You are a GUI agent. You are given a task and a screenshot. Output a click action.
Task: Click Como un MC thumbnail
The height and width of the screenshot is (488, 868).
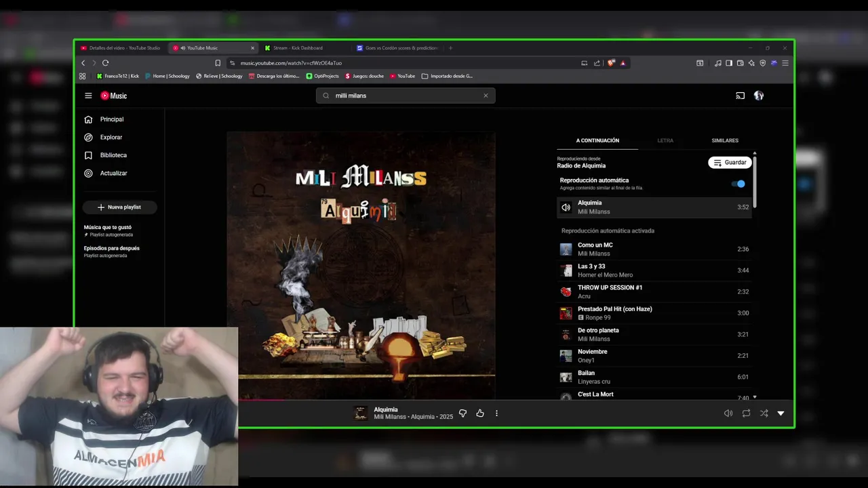pos(566,249)
